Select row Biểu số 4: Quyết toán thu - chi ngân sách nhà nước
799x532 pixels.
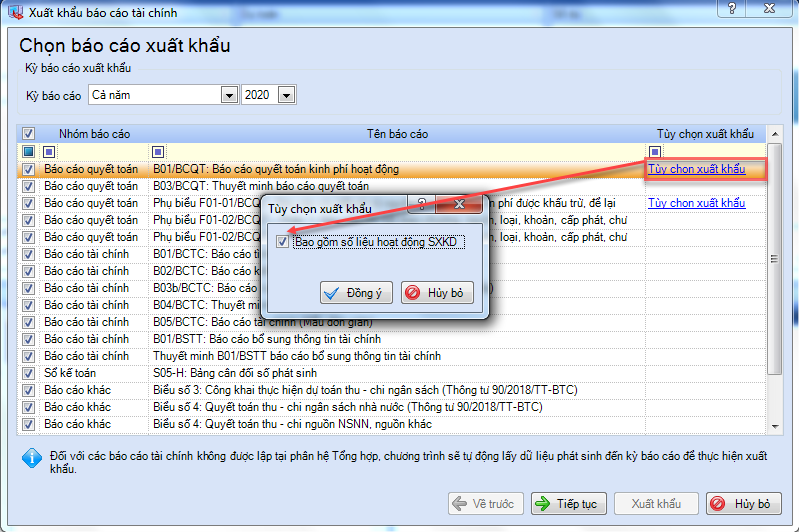tap(391, 407)
